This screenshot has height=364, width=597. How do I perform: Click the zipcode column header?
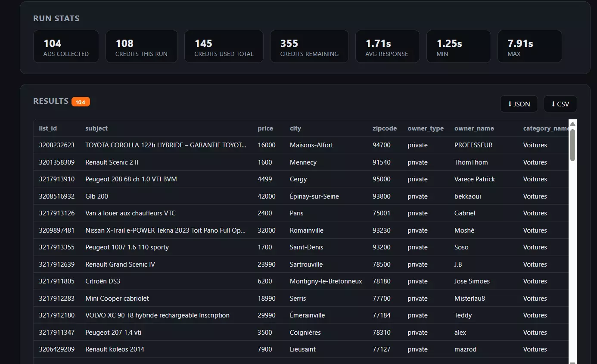pyautogui.click(x=385, y=128)
